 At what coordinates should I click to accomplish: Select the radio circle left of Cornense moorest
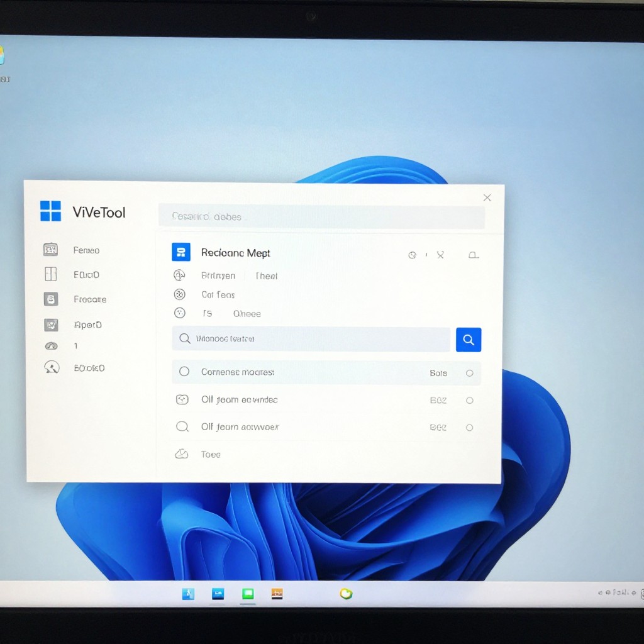[184, 371]
